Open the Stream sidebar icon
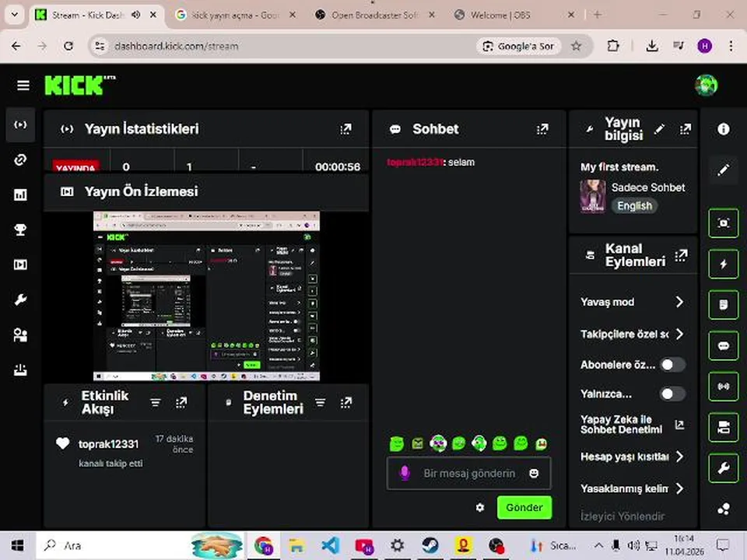This screenshot has height=560, width=747. point(20,124)
